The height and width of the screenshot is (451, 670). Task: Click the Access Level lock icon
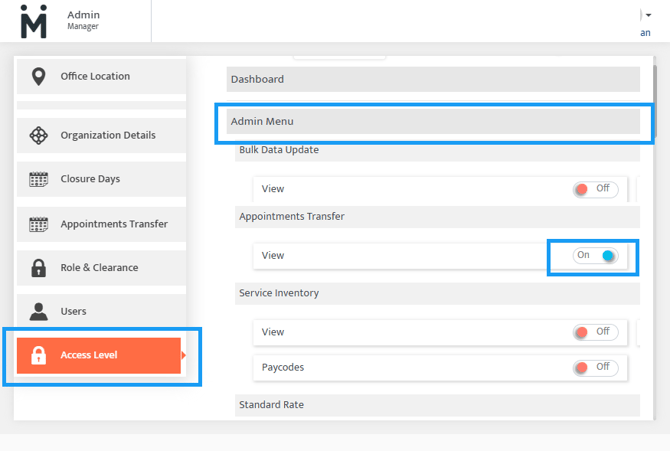click(x=38, y=355)
